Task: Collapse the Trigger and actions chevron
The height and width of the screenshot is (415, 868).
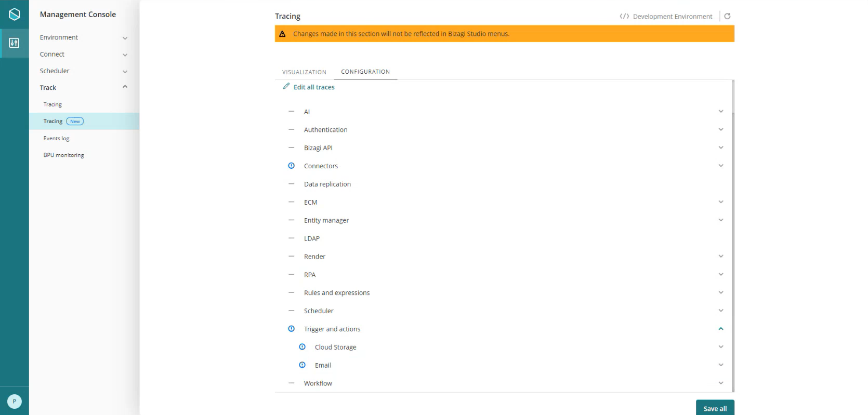Action: pyautogui.click(x=721, y=329)
